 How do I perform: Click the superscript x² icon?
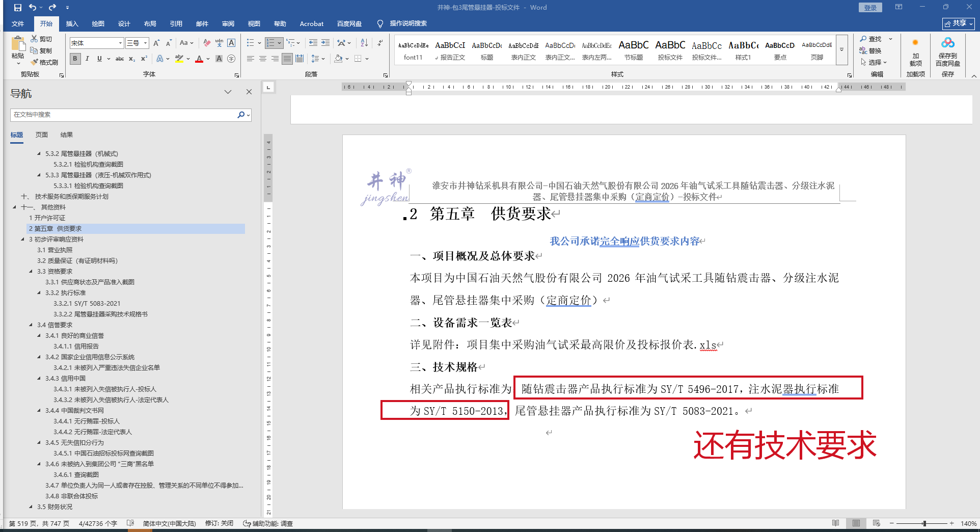144,59
